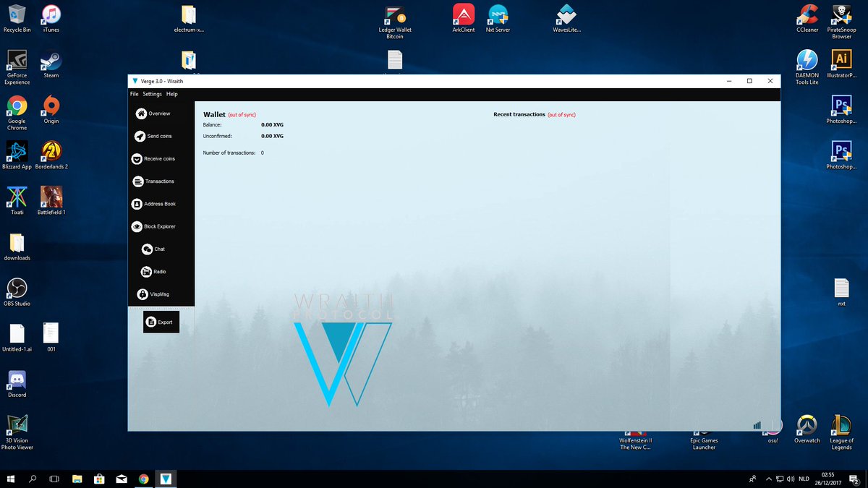The image size is (868, 488).
Task: Open the Help menu
Action: [171, 94]
